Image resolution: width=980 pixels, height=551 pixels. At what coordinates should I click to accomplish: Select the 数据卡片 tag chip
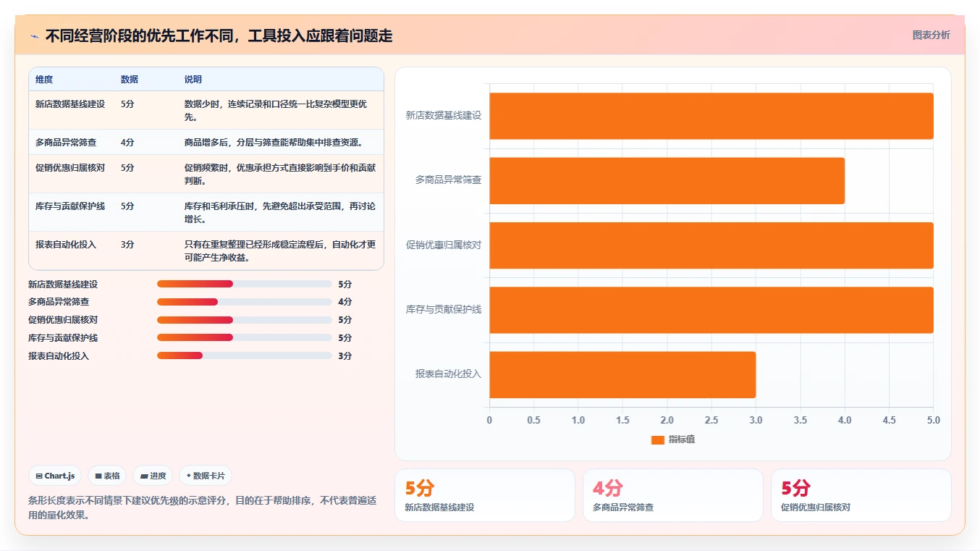click(x=206, y=476)
